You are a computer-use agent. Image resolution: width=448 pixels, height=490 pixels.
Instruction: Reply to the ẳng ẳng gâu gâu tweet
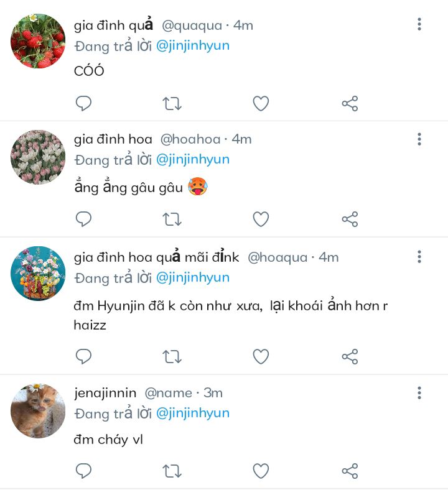[x=83, y=219]
